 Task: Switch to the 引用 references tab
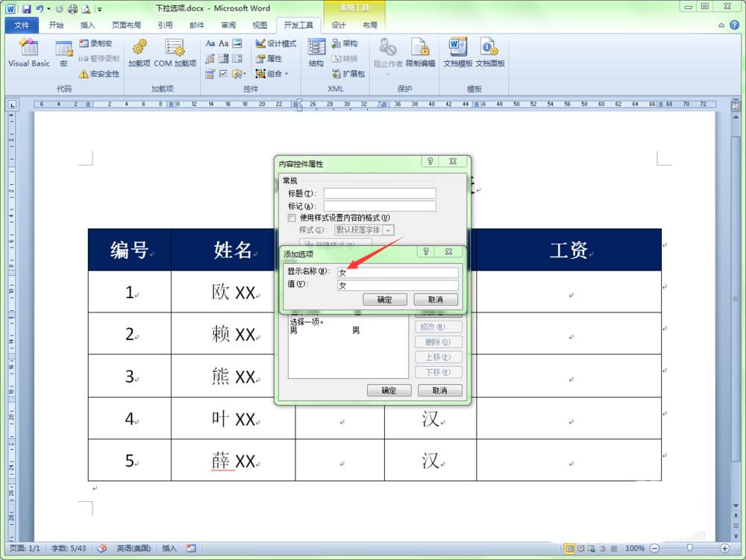(165, 25)
